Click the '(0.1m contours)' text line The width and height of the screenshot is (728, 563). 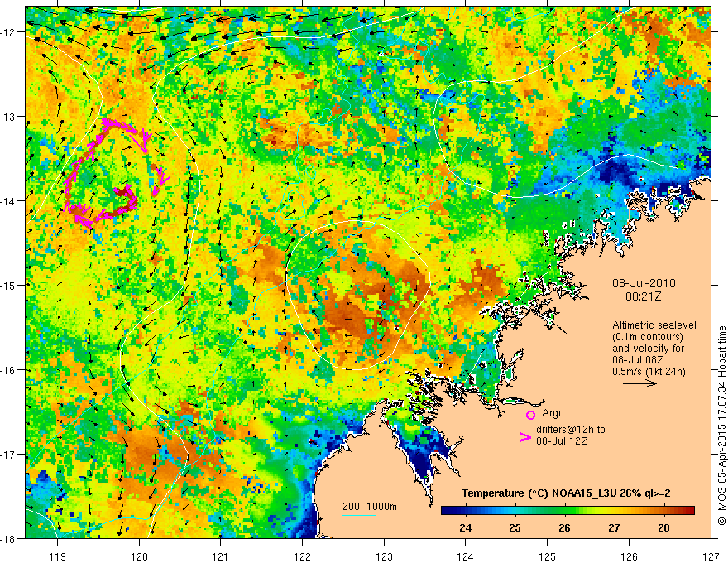coord(647,337)
